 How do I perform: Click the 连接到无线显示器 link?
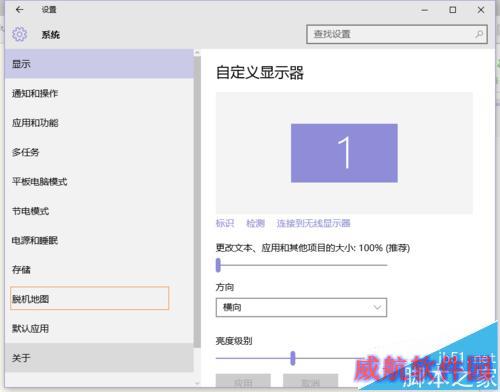[313, 223]
